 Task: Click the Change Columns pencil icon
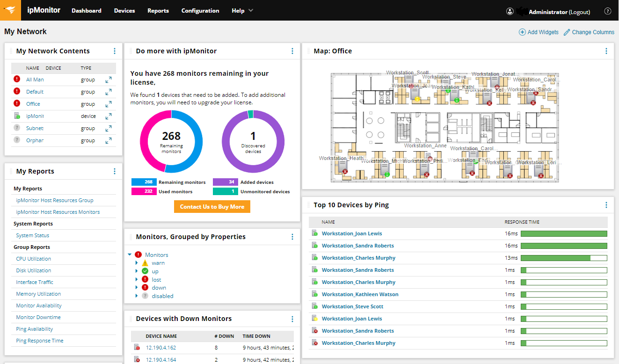[x=567, y=32]
